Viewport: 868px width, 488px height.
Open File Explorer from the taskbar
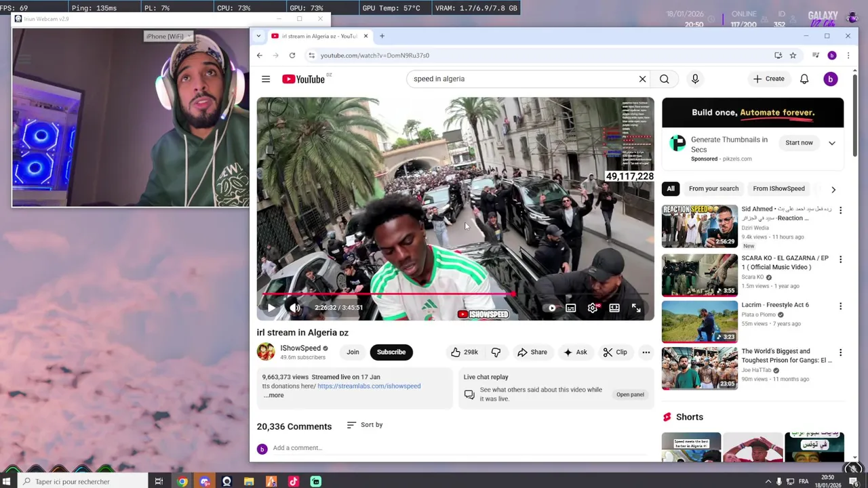pyautogui.click(x=249, y=482)
